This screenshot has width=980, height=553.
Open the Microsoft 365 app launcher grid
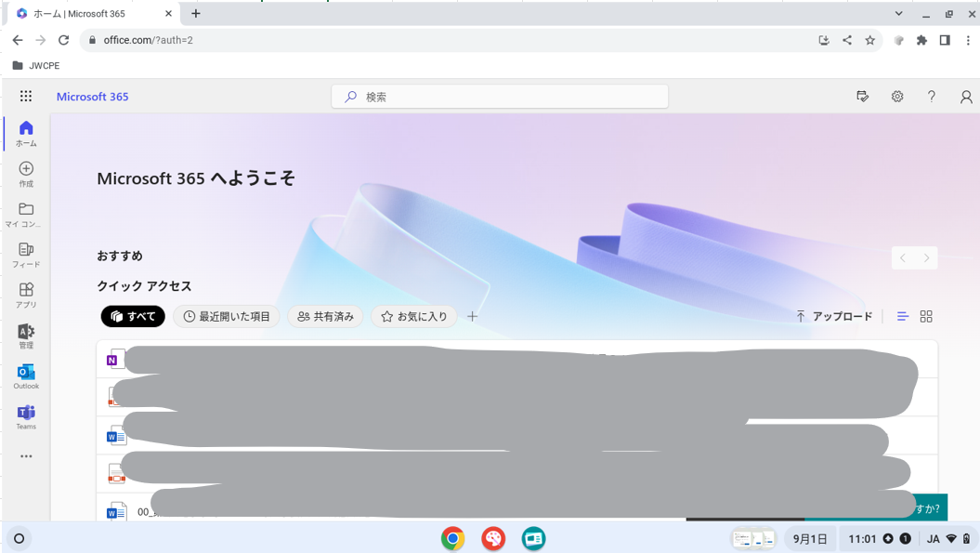coord(26,97)
